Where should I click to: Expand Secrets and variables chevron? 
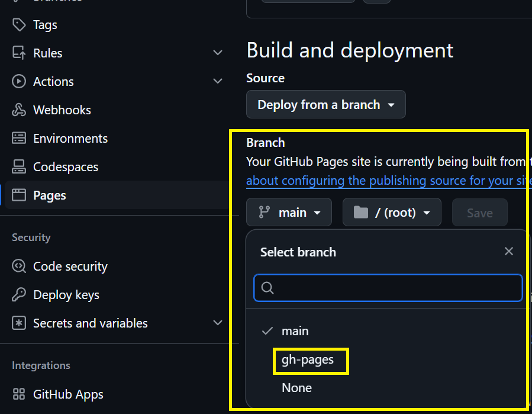218,323
